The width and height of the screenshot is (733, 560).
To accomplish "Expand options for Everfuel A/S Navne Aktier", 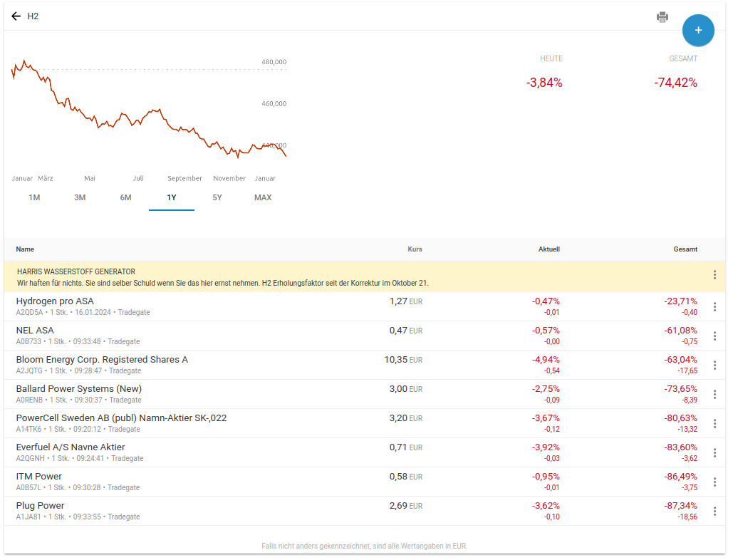I will [x=714, y=453].
